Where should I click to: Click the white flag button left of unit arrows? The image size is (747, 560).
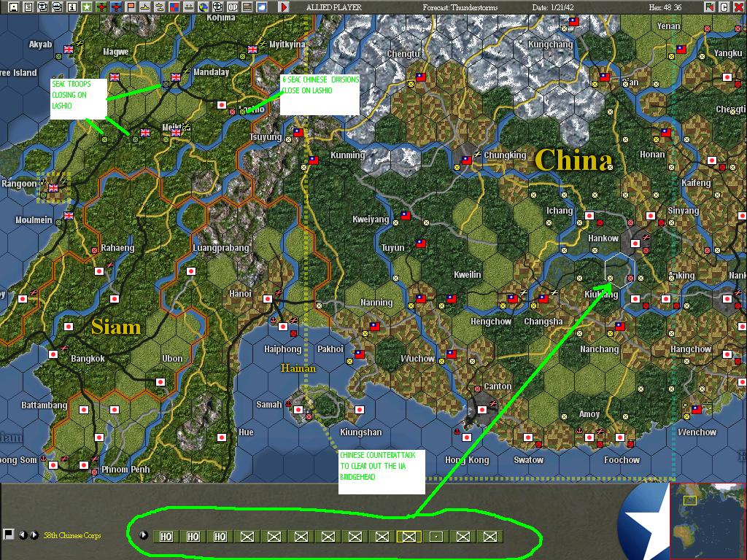(x=8, y=534)
